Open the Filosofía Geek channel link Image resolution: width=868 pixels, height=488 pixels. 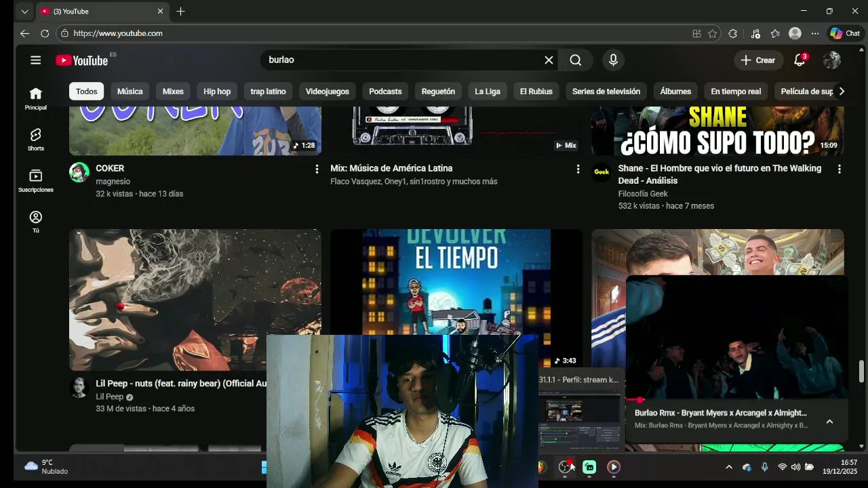click(x=643, y=194)
